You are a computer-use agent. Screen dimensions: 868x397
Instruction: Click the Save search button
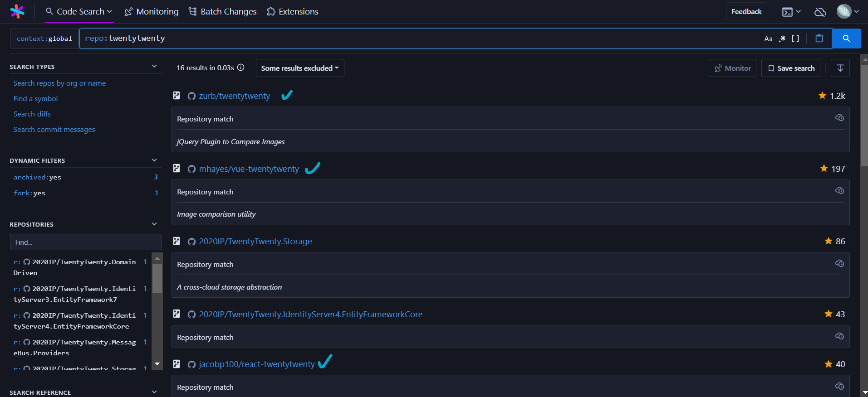click(x=791, y=68)
